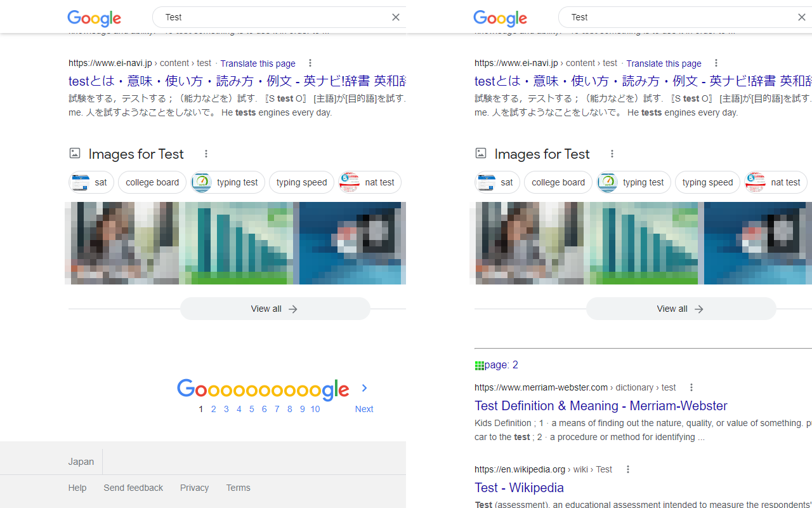Open the blue image thumbnail, right window

(758, 243)
